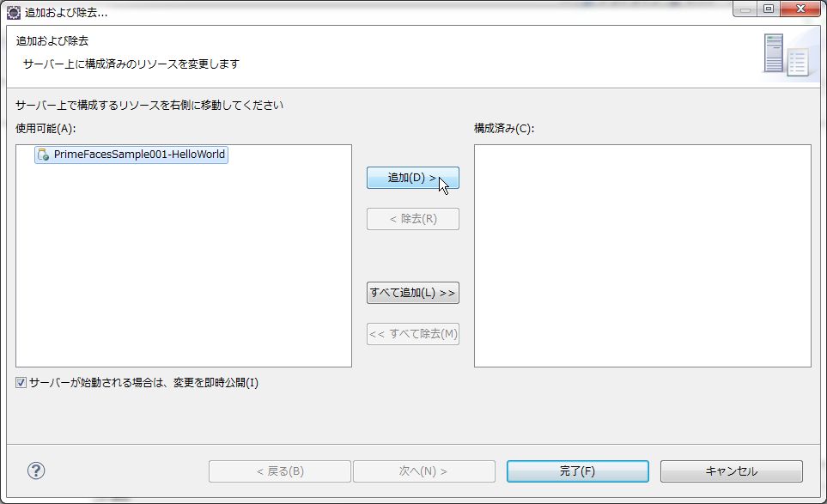Viewport: 827px width, 504px height.
Task: Click the 追加および除去 page heading
Action: click(x=52, y=40)
